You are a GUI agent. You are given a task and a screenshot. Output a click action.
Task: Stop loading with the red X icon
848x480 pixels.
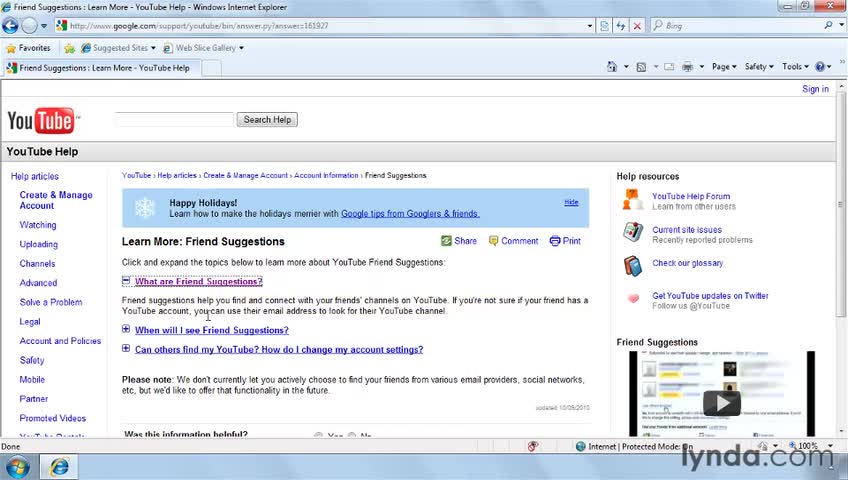(637, 25)
